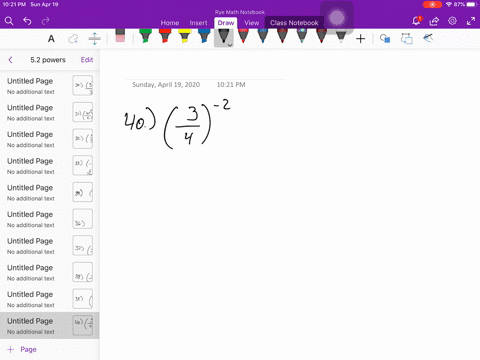This screenshot has height=360, width=480.
Task: Open the settings gear icon
Action: pos(452,21)
